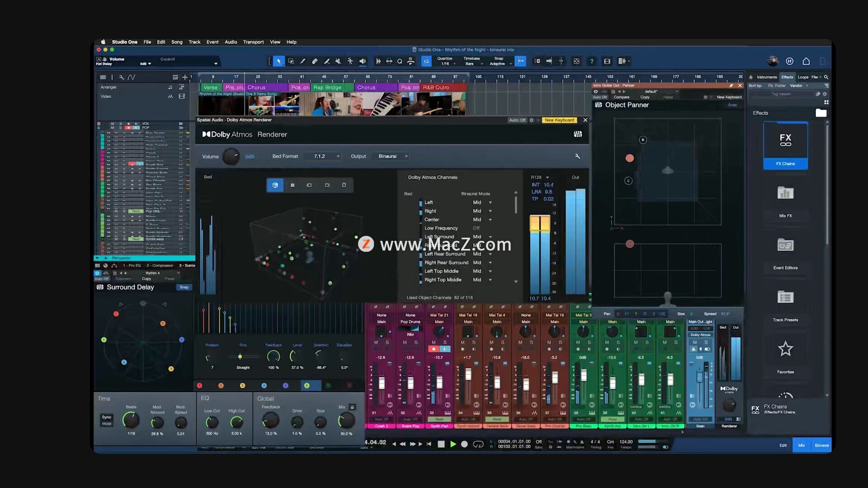Open Output Binaural dropdown

[392, 156]
